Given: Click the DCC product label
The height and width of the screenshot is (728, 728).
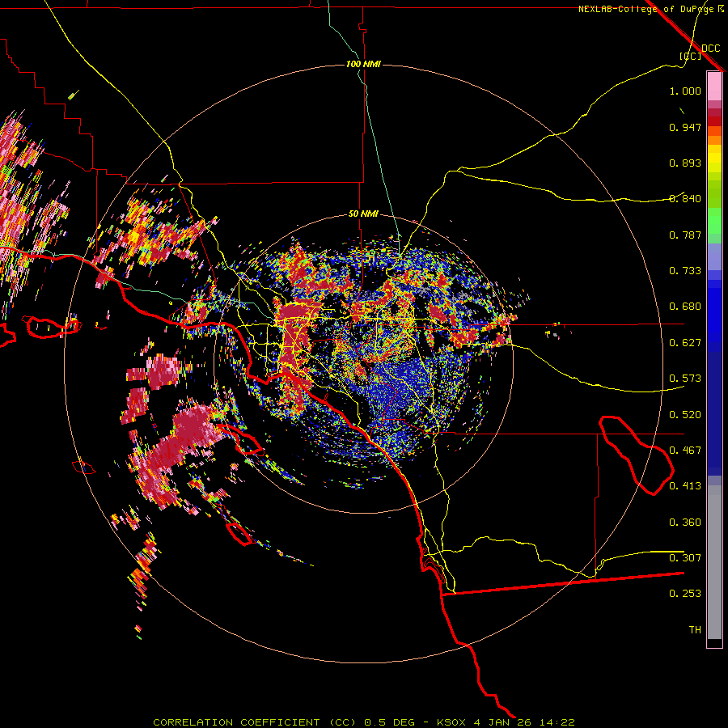Looking at the screenshot, I should click(x=710, y=48).
